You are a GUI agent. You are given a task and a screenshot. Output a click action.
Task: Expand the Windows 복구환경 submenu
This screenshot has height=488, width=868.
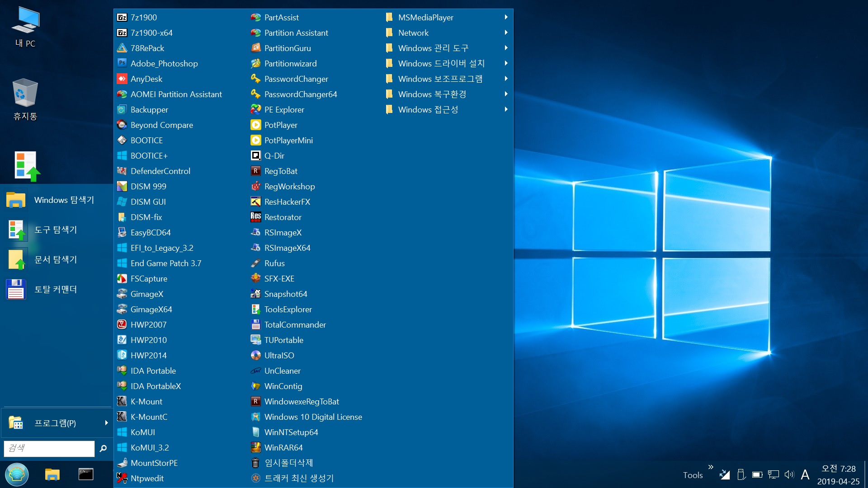(506, 94)
